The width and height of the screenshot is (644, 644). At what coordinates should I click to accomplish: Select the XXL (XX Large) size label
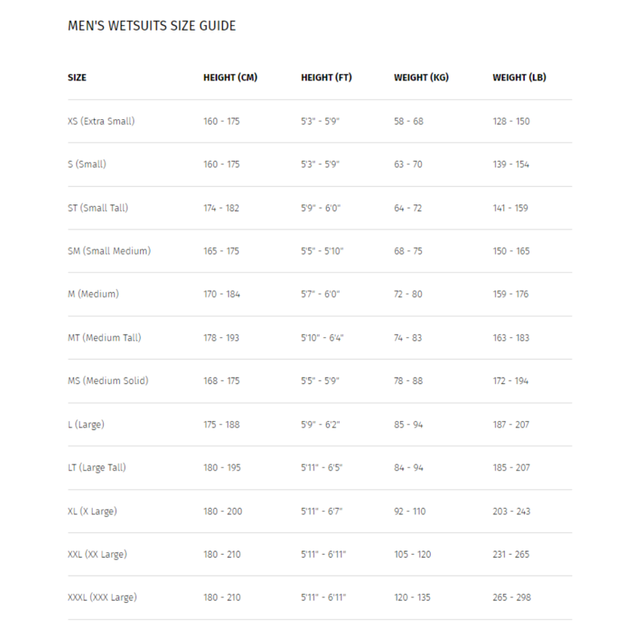tap(97, 555)
